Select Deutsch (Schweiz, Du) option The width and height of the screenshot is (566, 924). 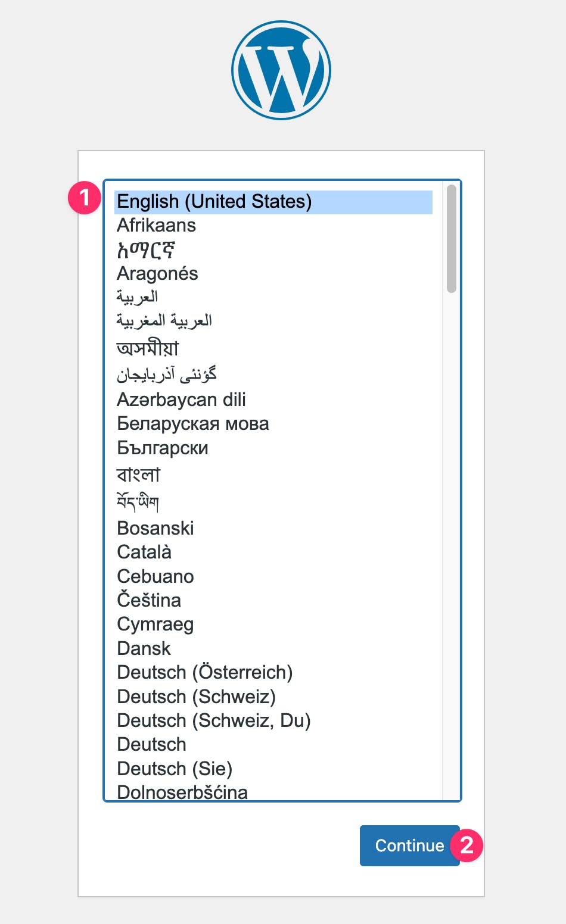214,720
